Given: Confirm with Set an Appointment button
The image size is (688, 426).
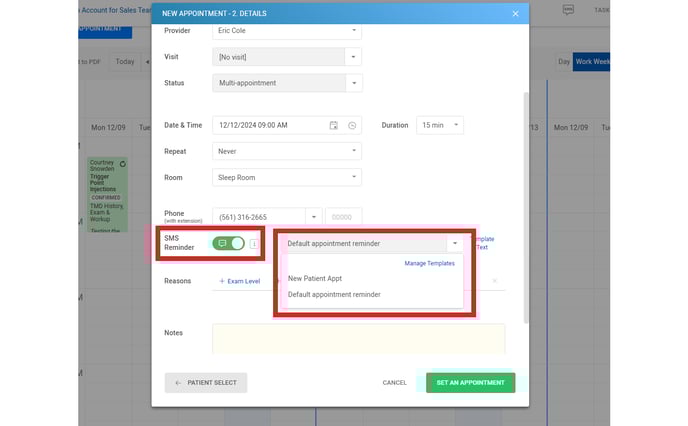Looking at the screenshot, I should point(470,383).
